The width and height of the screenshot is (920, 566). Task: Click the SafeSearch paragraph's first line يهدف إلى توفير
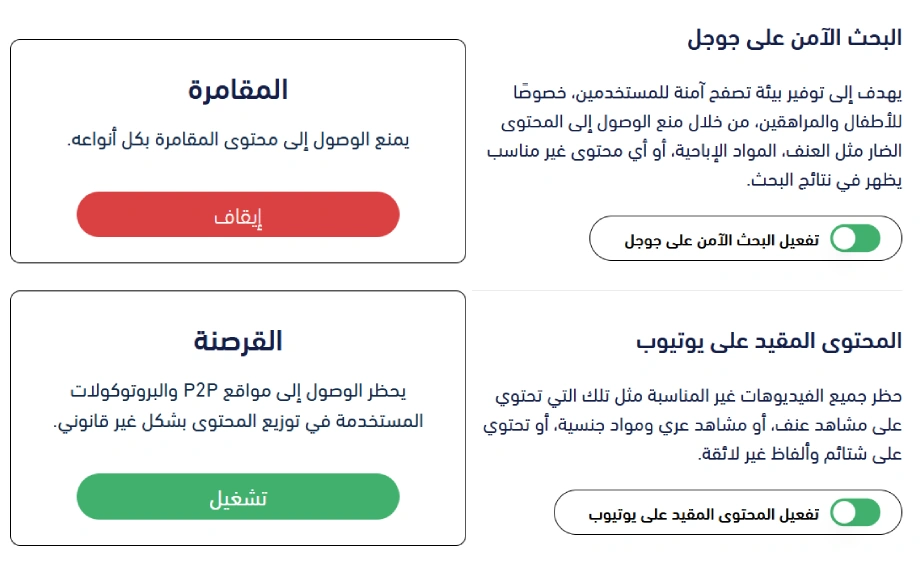click(708, 92)
